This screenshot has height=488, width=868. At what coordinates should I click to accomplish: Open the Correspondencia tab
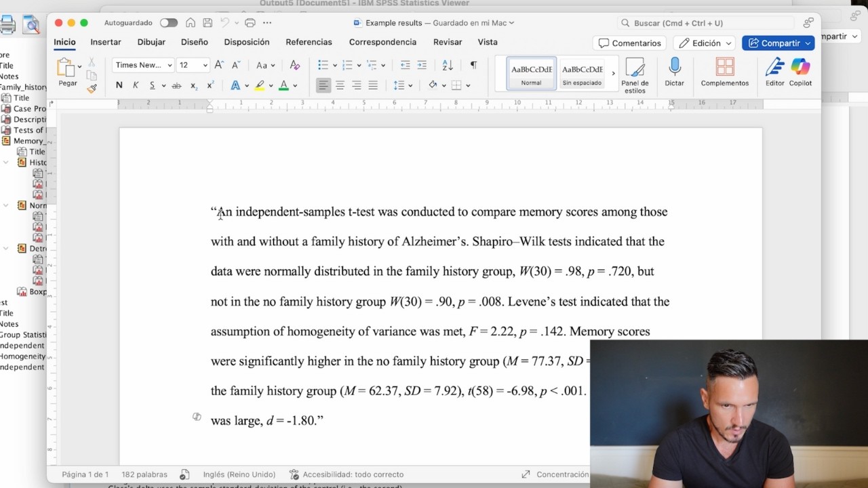click(382, 42)
